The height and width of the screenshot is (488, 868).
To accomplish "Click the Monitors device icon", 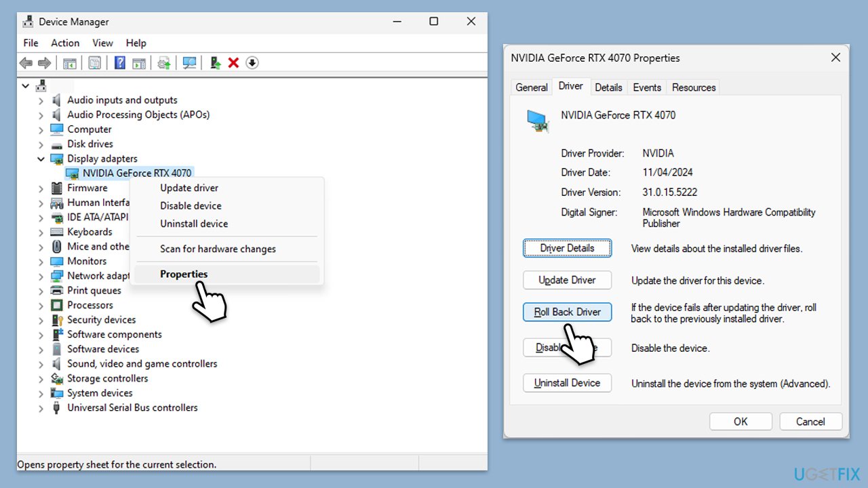I will 57,262.
